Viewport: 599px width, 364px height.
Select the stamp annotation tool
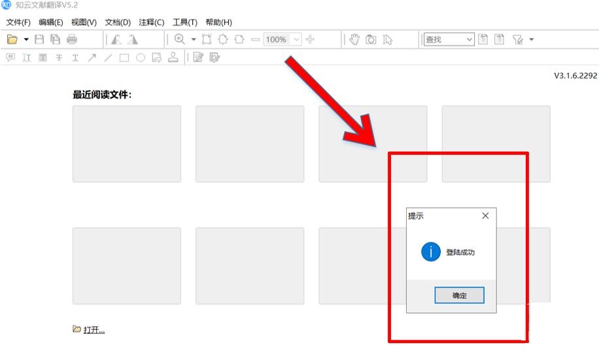click(x=173, y=58)
